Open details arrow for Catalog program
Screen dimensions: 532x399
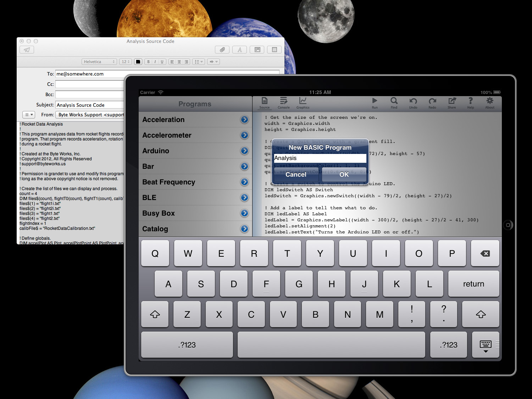coord(244,229)
